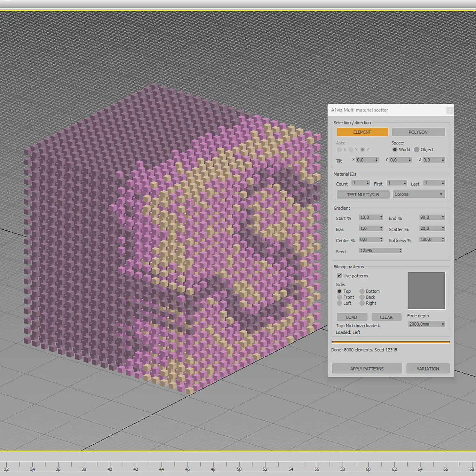Click the Tilt Z spinner arrows
This screenshot has width=476, height=476.
[x=443, y=160]
